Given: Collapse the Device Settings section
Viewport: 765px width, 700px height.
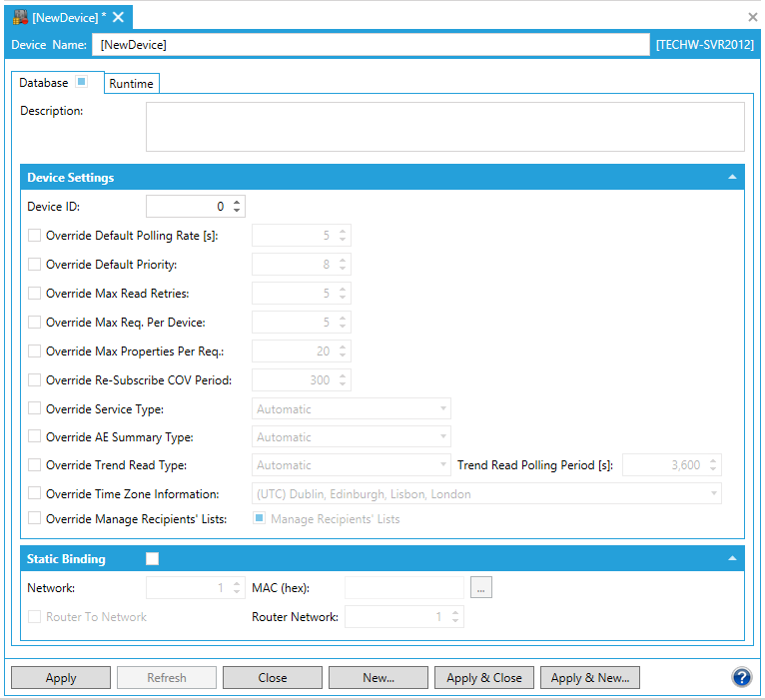Looking at the screenshot, I should (x=732, y=178).
